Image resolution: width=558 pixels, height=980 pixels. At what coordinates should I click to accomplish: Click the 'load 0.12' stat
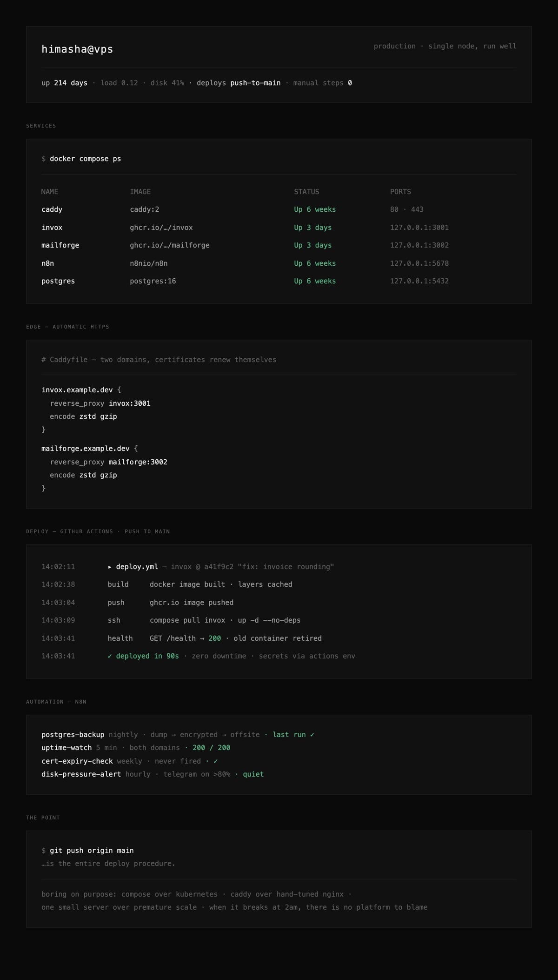click(x=119, y=83)
